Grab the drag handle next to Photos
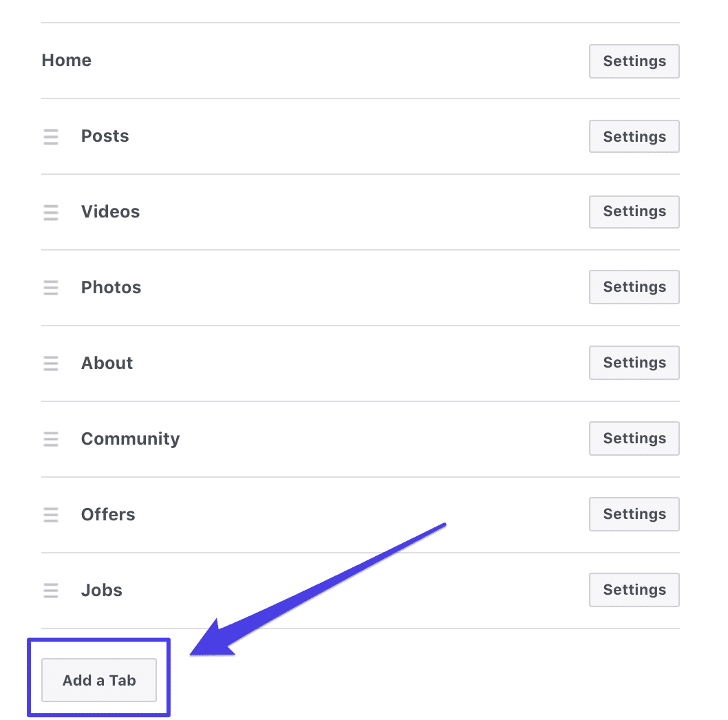Screen dimensions: 728x720 pos(51,288)
